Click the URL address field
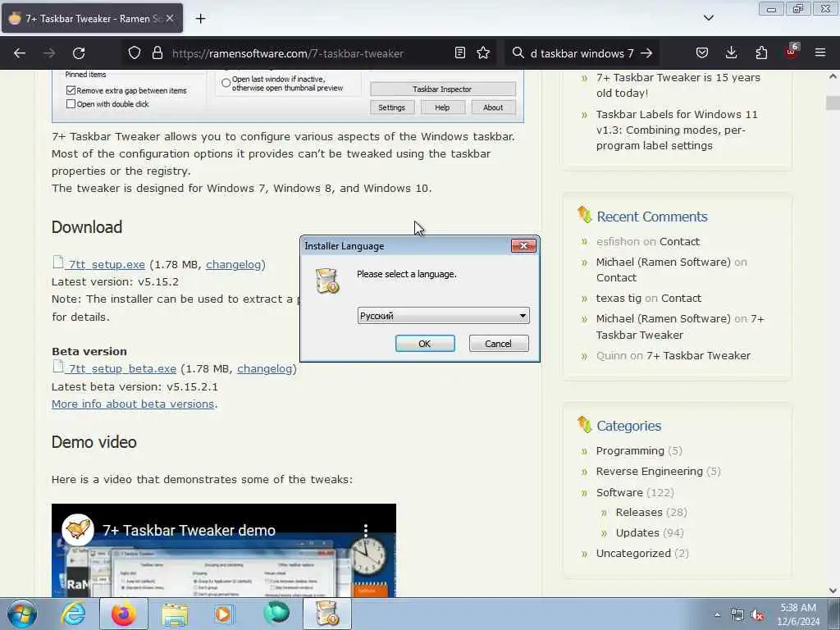This screenshot has height=630, width=840. [x=288, y=53]
